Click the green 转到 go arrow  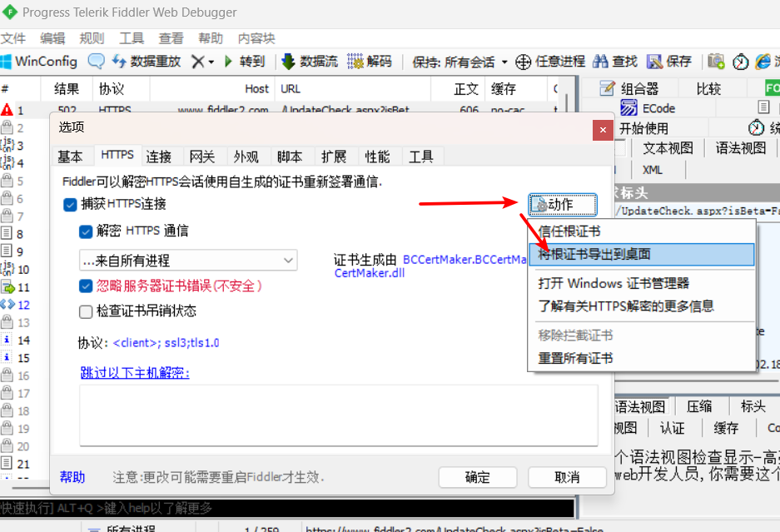pyautogui.click(x=228, y=62)
